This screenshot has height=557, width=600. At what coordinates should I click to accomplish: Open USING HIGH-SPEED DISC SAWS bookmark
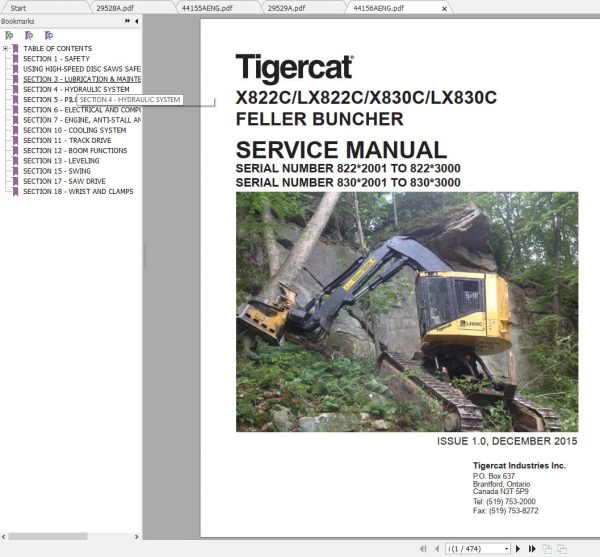point(82,69)
